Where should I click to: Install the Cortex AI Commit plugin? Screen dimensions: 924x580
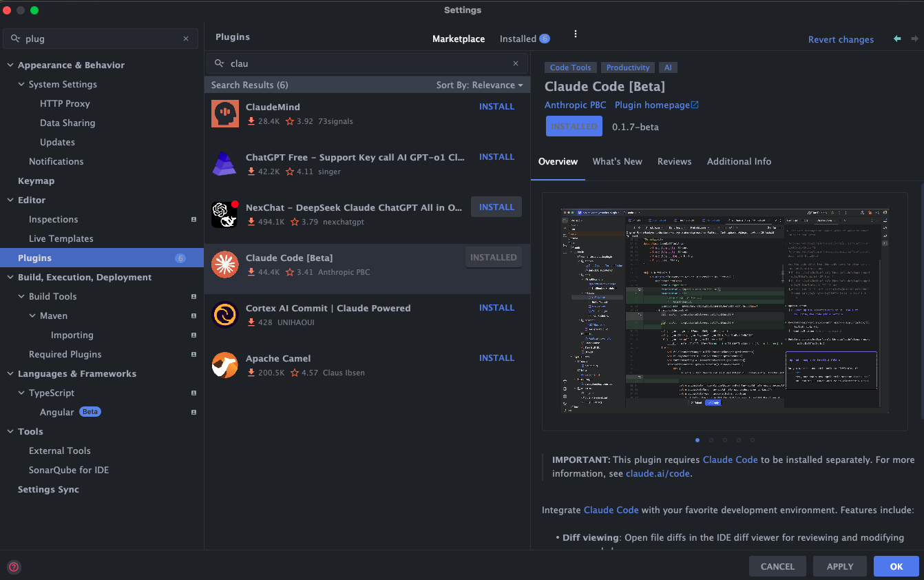pos(496,308)
